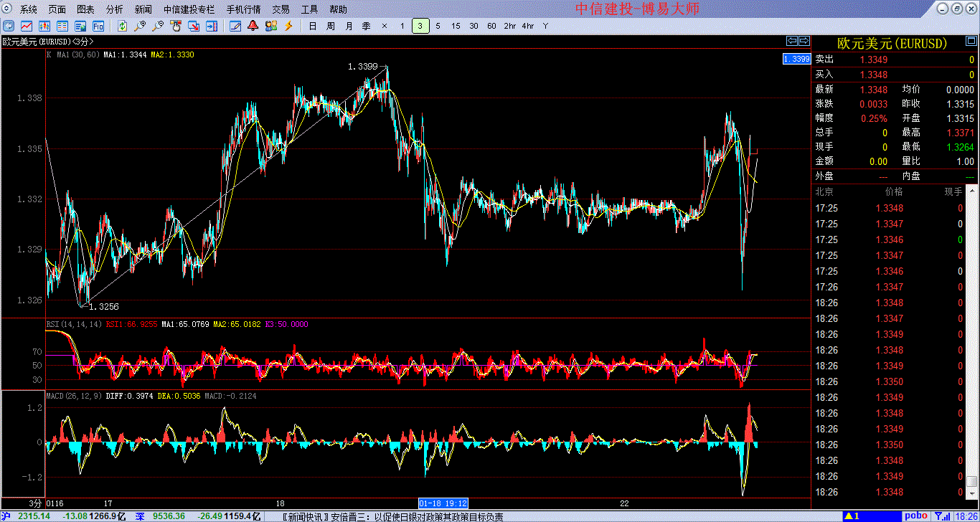Click the tick list scrollbar down arrow
Screen dimensions: 980x522
[x=971, y=494]
